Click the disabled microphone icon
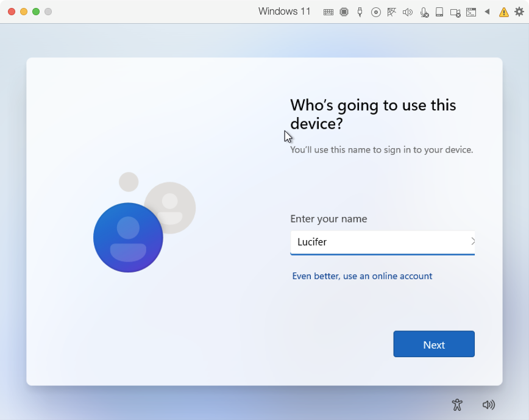Image resolution: width=529 pixels, height=420 pixels. coord(424,12)
